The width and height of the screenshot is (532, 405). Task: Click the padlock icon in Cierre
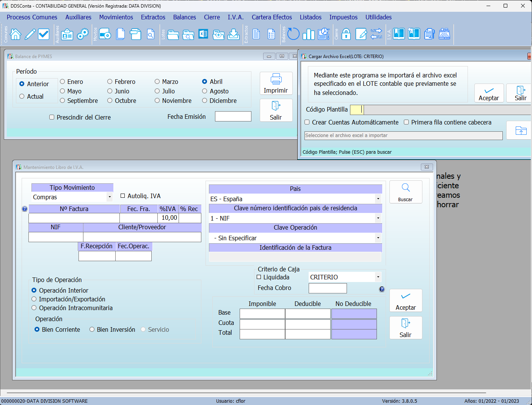pos(346,34)
